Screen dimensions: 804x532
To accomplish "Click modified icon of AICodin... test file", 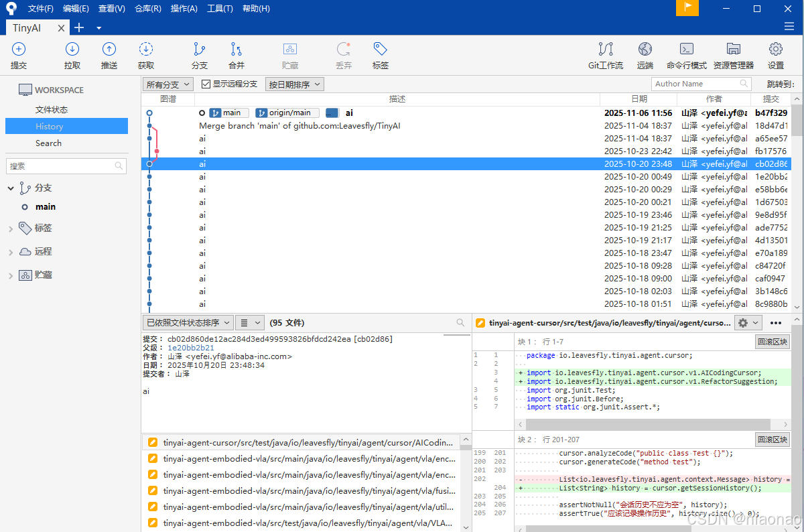I will pos(153,442).
